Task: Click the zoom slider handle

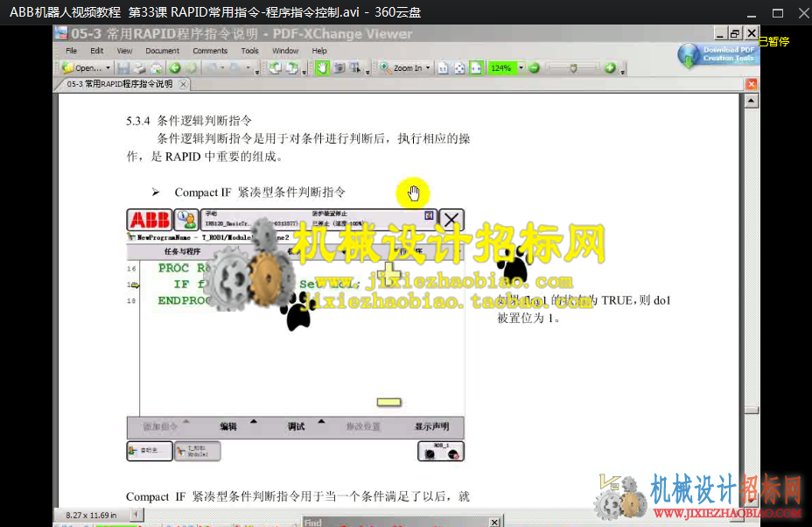Action: pos(573,68)
